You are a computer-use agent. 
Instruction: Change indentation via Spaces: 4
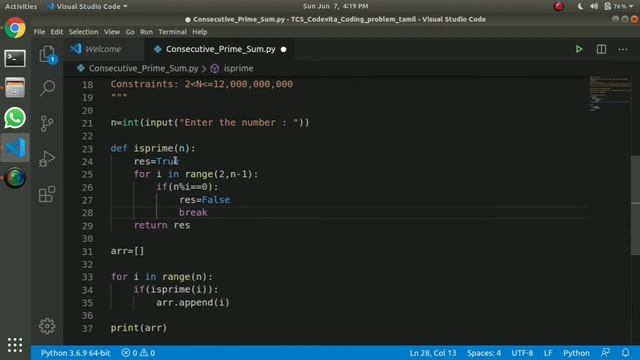pos(484,353)
